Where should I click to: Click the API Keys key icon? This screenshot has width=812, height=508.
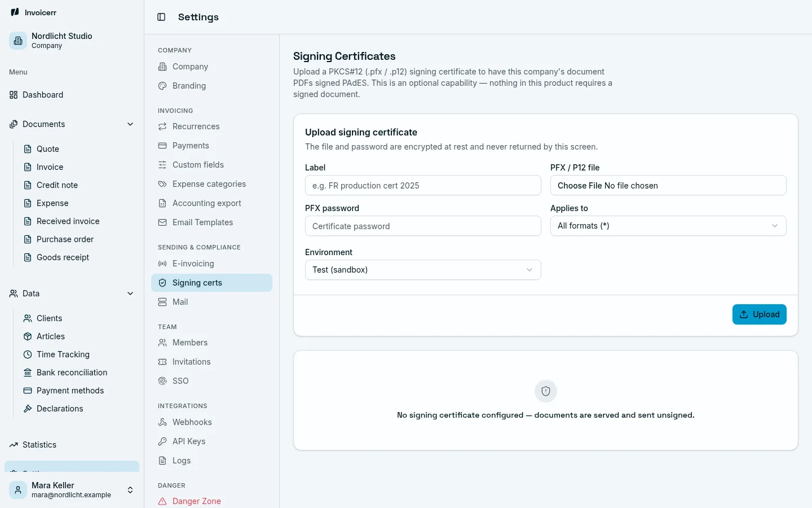pyautogui.click(x=162, y=441)
